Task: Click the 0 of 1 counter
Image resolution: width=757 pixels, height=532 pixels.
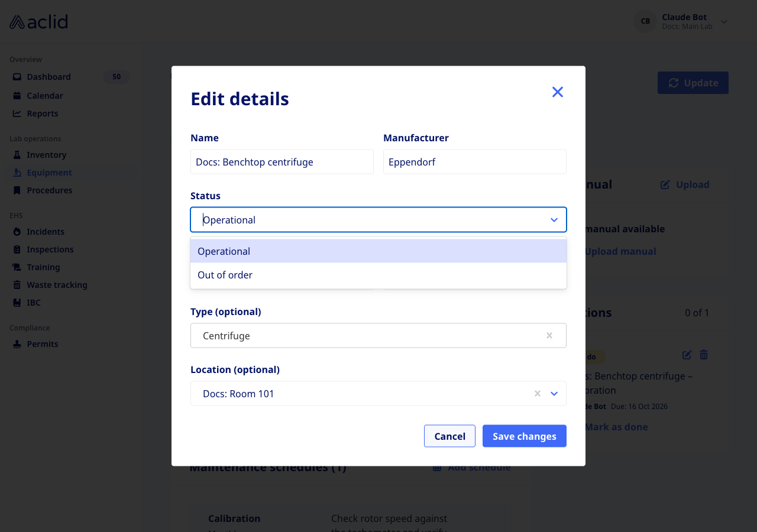Action: [x=697, y=313]
